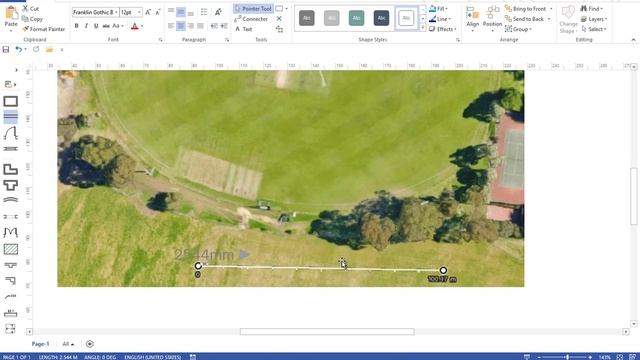Collapse the ribbon with the chevron
Screen dimensions: 640x360
pos(633,40)
